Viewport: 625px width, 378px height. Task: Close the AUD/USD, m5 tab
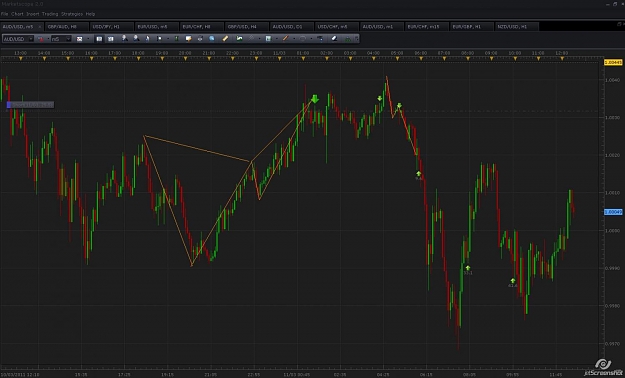(x=39, y=27)
